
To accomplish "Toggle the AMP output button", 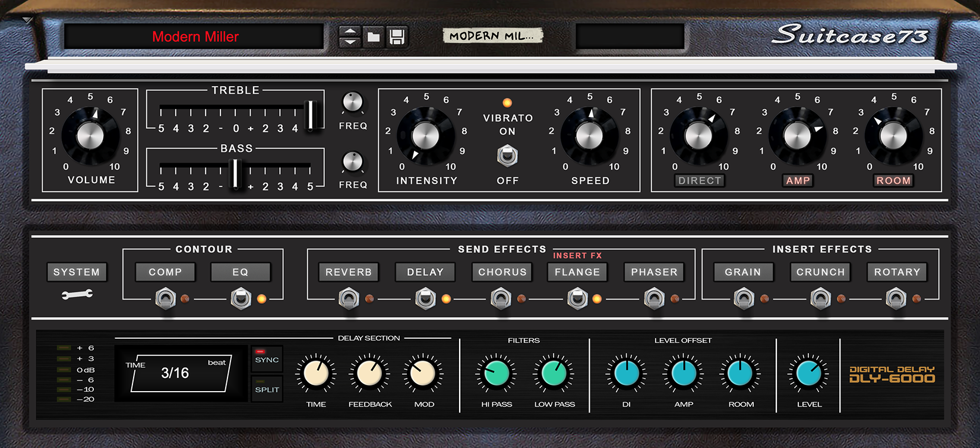I will pos(798,180).
